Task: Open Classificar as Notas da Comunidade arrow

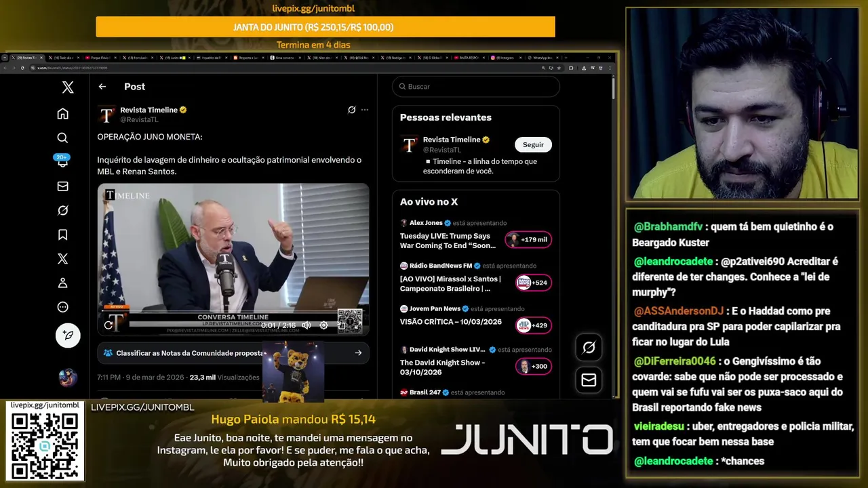Action: (358, 352)
